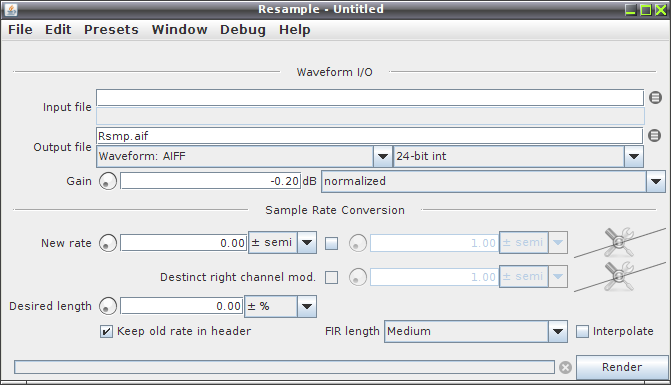Open the Debug menu
The height and width of the screenshot is (385, 671).
[243, 30]
